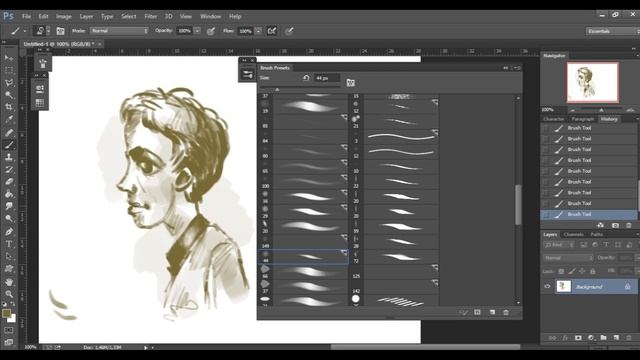This screenshot has width=640, height=360.
Task: Open the Window menu
Action: [210, 16]
